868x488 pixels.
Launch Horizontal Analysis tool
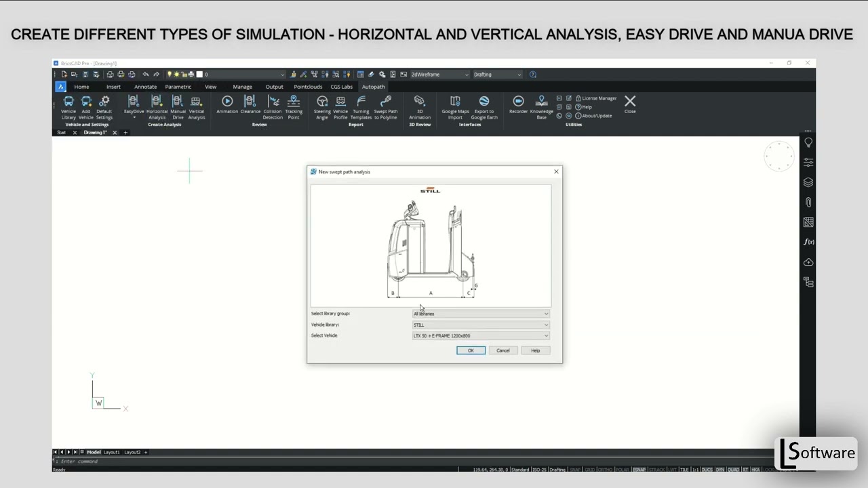[x=157, y=107]
